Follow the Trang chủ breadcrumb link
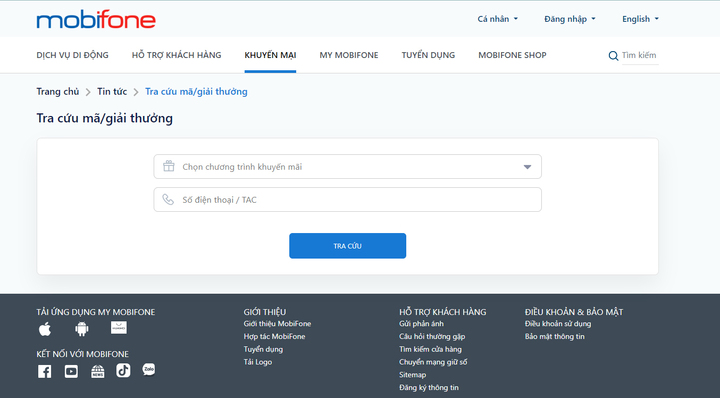This screenshot has width=720, height=398. (58, 91)
